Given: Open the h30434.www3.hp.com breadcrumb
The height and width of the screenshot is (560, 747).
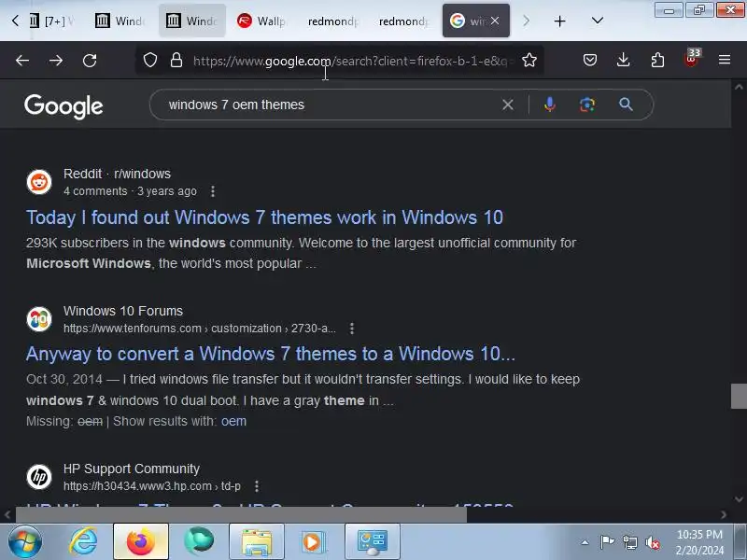Looking at the screenshot, I should click(152, 486).
